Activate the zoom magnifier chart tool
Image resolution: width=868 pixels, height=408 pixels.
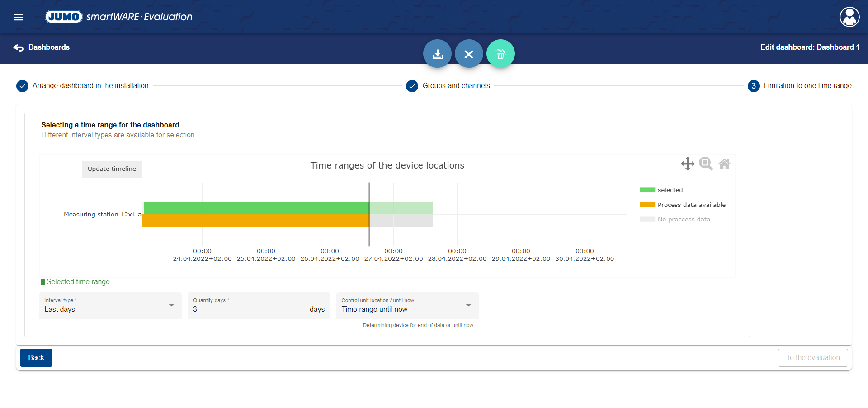[706, 164]
